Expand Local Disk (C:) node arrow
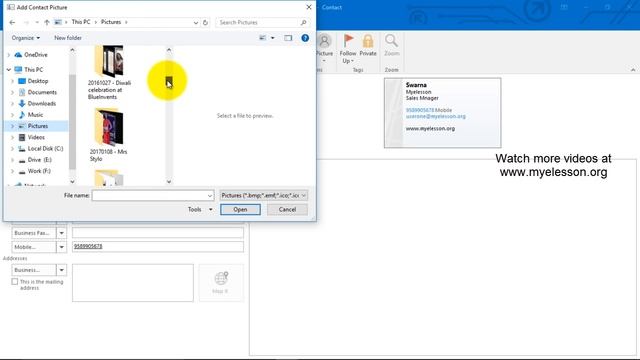The width and height of the screenshot is (640, 360). (x=12, y=149)
